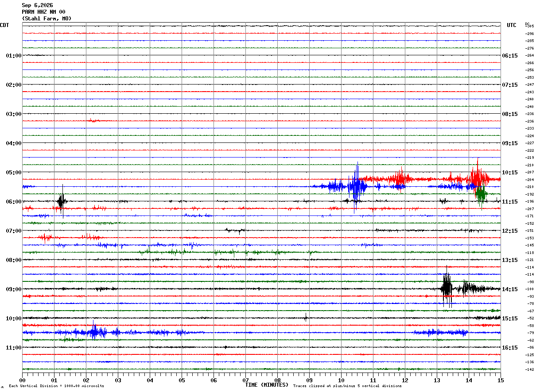Click the red high-amplitude burst near minute 14
This screenshot has height=392, width=536.
pyautogui.click(x=478, y=177)
